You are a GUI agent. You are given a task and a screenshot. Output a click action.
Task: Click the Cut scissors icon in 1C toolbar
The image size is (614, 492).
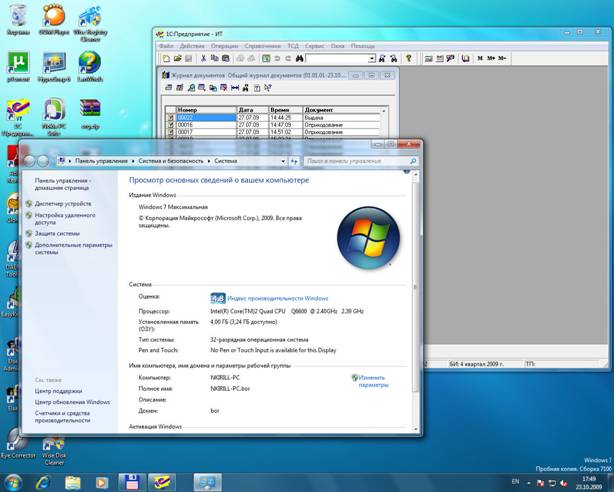point(203,58)
